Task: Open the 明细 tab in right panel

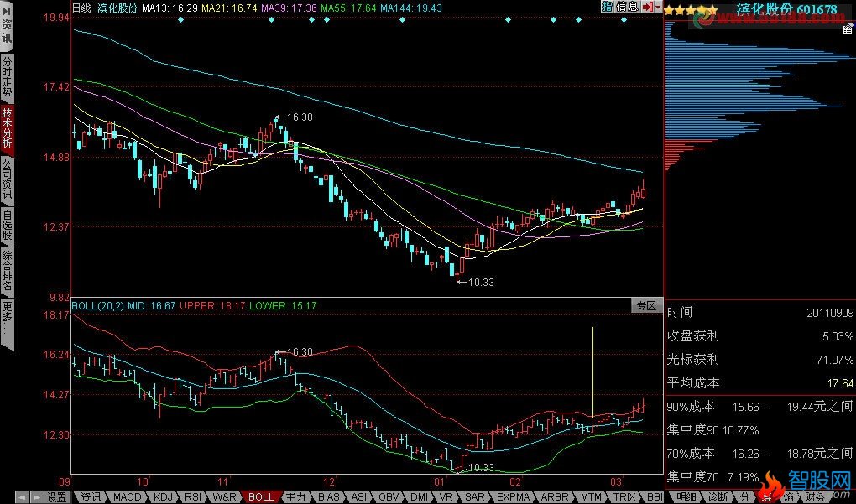Action: coord(686,497)
